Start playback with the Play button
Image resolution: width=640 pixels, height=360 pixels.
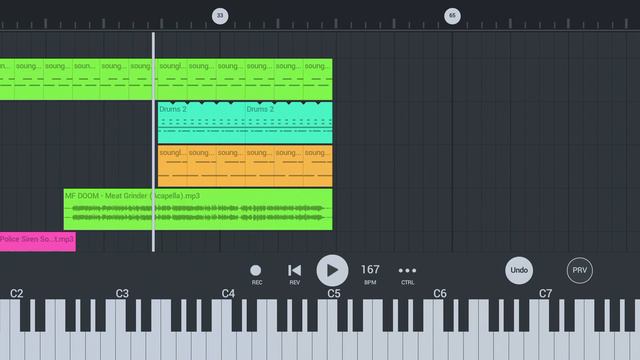pyautogui.click(x=332, y=270)
